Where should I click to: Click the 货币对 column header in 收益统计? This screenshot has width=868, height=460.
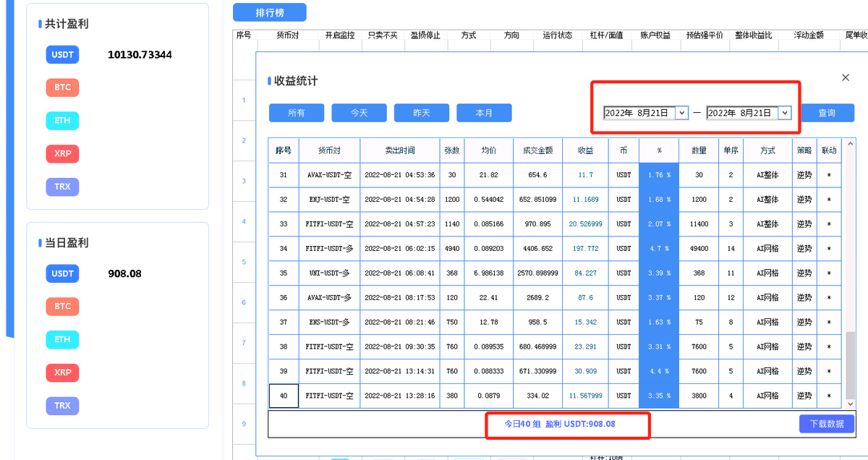pyautogui.click(x=329, y=150)
